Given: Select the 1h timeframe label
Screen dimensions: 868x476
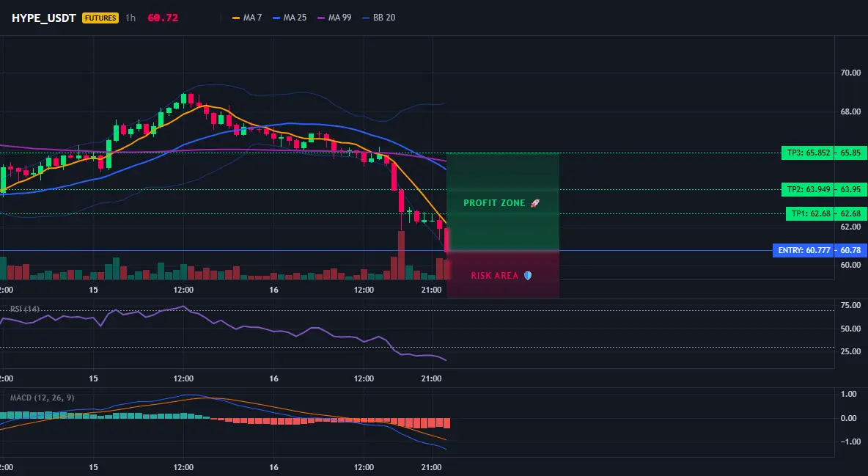Looking at the screenshot, I should (x=130, y=18).
